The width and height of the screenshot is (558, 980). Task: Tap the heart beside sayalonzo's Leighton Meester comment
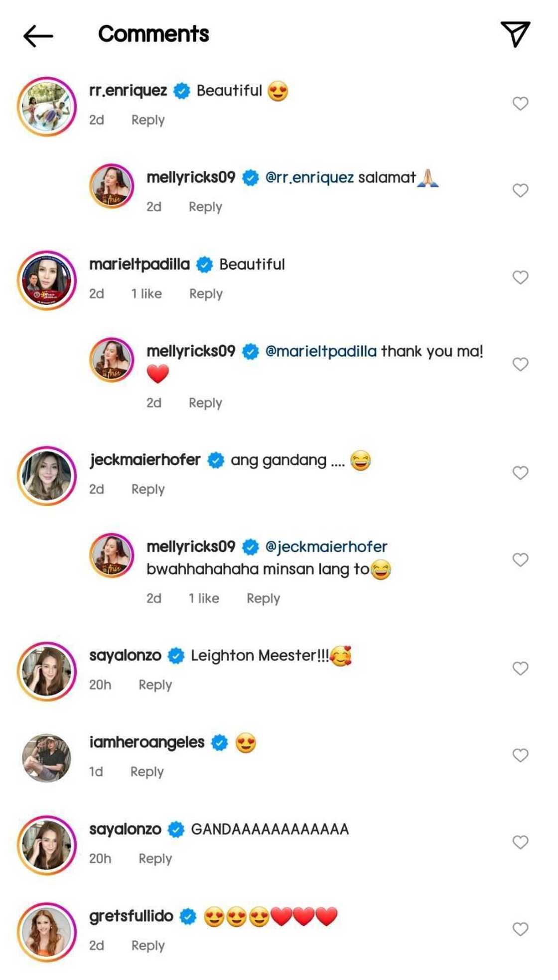(x=520, y=668)
